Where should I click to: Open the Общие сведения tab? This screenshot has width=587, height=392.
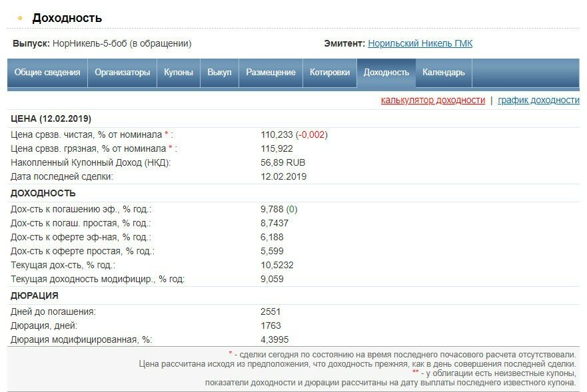click(x=47, y=73)
